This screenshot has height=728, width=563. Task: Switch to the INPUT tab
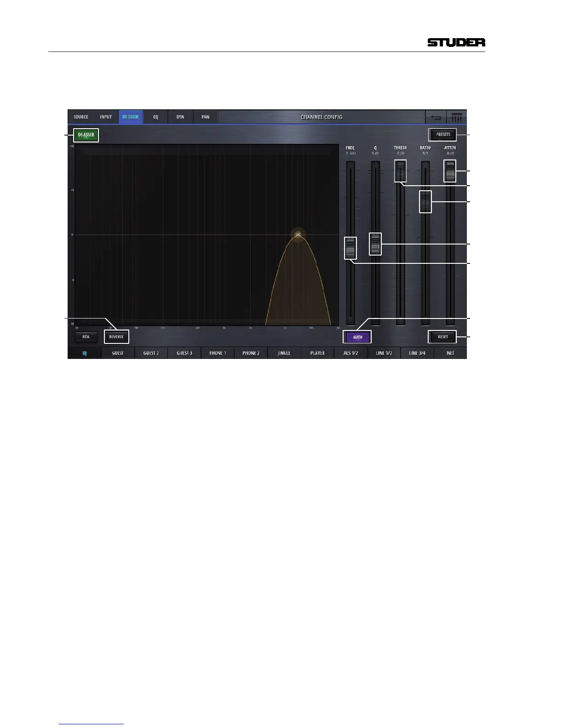[x=106, y=117]
